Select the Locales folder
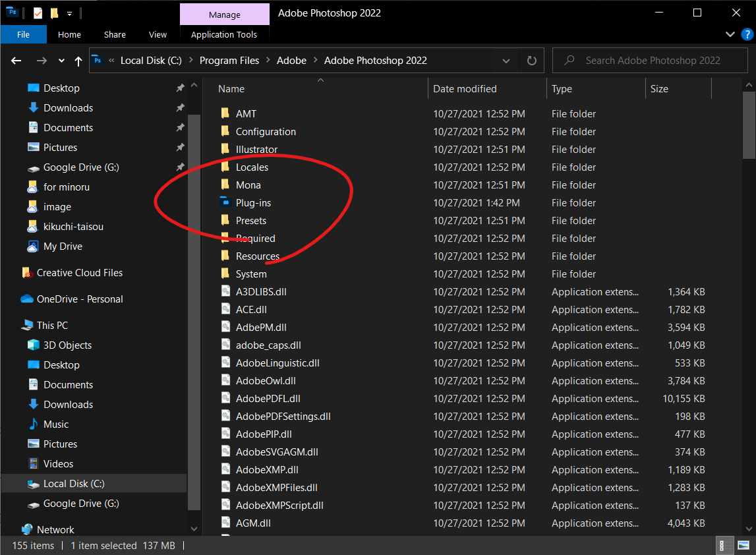This screenshot has height=555, width=756. [x=252, y=167]
